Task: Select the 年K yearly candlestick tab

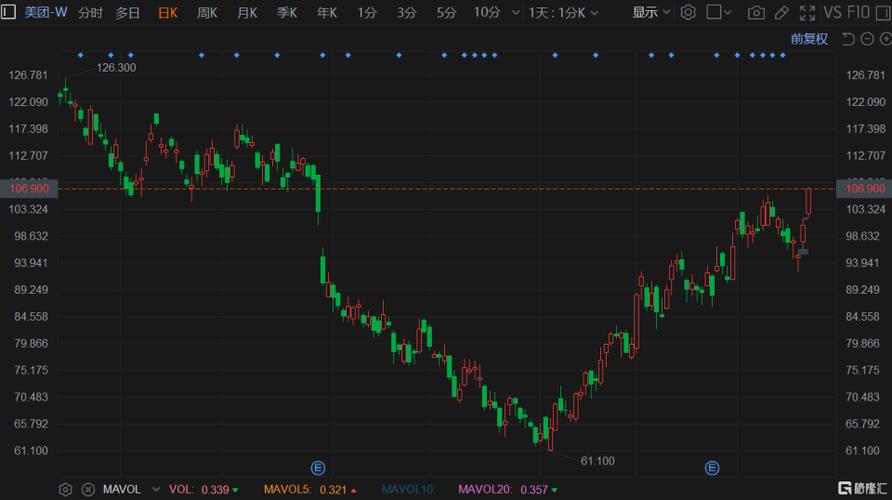Action: (x=327, y=13)
